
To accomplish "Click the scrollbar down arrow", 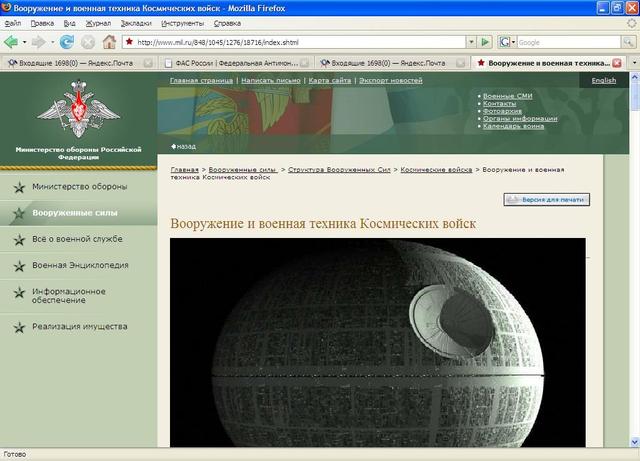I will 635,442.
